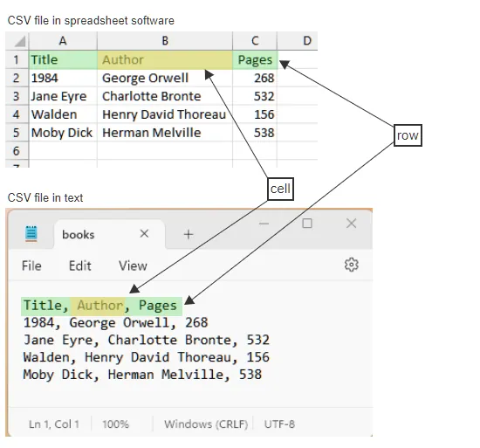This screenshot has width=480, height=448.
Task: Click the Windows (CRLF) line ending indicator
Action: tap(206, 424)
